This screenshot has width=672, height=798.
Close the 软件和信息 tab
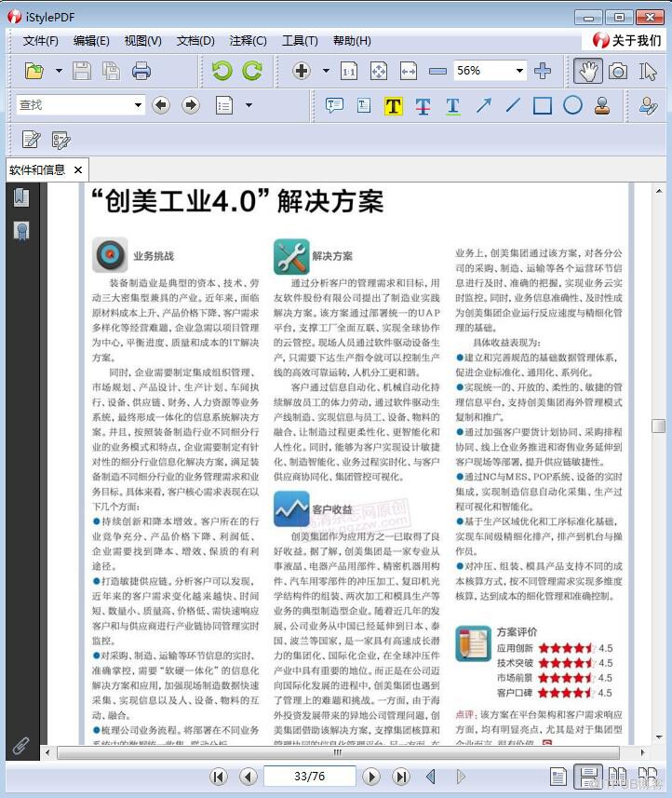click(78, 170)
